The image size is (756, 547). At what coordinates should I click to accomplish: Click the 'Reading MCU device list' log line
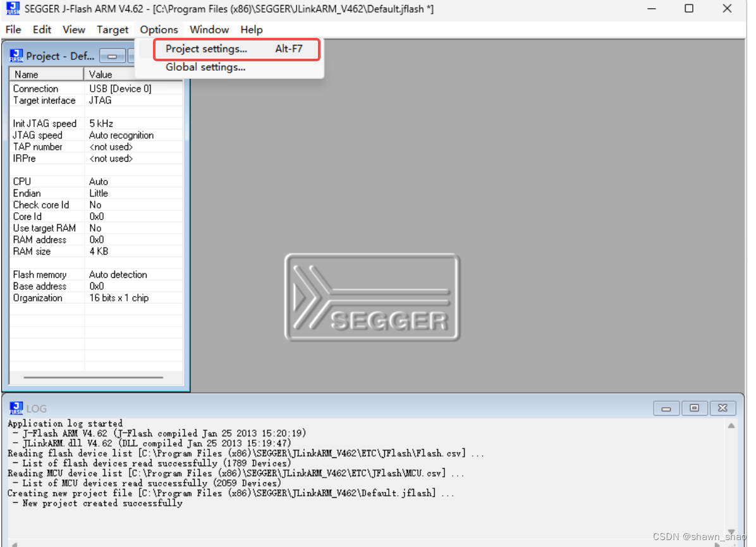click(236, 473)
